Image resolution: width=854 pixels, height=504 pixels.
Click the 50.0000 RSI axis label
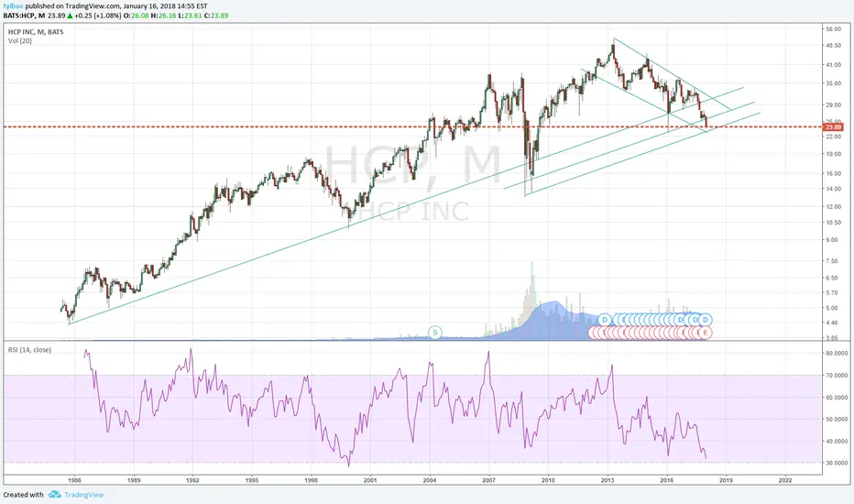click(x=837, y=420)
